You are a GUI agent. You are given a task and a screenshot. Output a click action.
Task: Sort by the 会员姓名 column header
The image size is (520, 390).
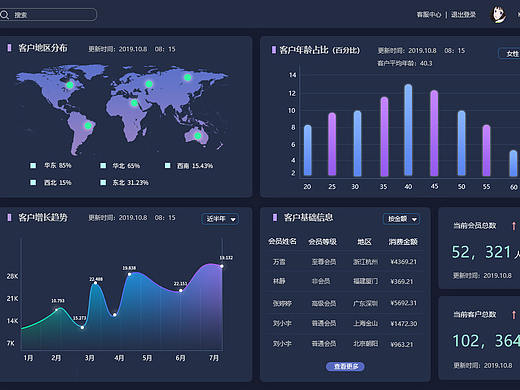tap(282, 241)
